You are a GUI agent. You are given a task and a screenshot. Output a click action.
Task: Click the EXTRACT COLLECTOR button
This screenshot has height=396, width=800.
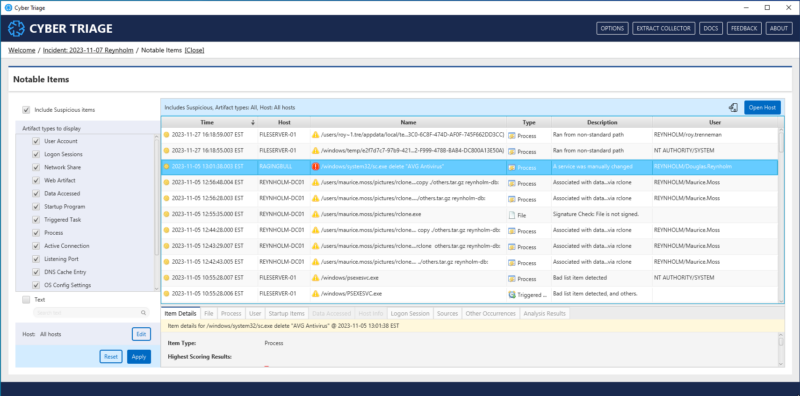click(x=663, y=29)
